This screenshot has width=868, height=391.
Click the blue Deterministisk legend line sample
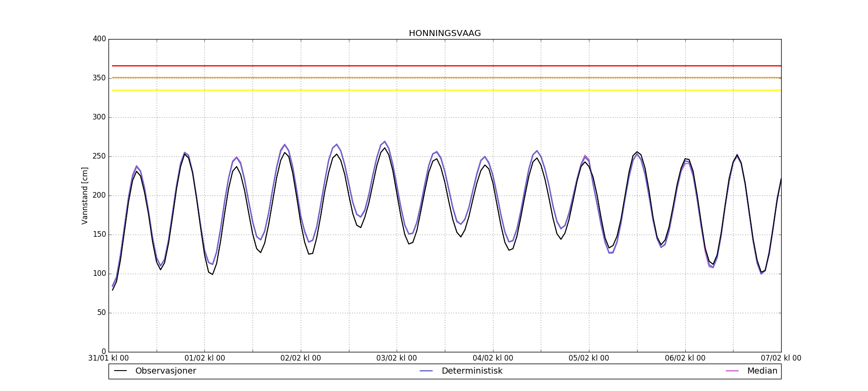[427, 371]
